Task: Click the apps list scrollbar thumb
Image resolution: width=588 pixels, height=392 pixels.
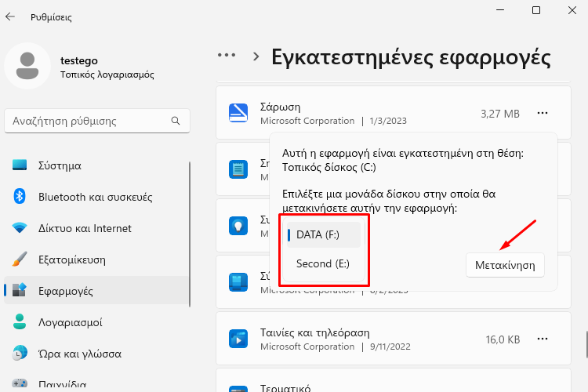Action: pos(586,344)
